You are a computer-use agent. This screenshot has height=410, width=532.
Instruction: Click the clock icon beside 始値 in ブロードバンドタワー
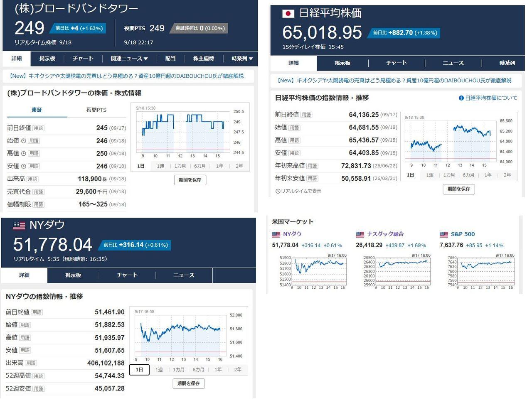(x=24, y=141)
